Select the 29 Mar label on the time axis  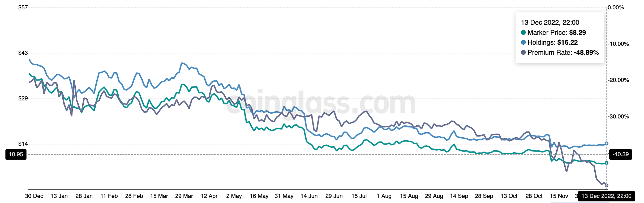[x=184, y=196]
